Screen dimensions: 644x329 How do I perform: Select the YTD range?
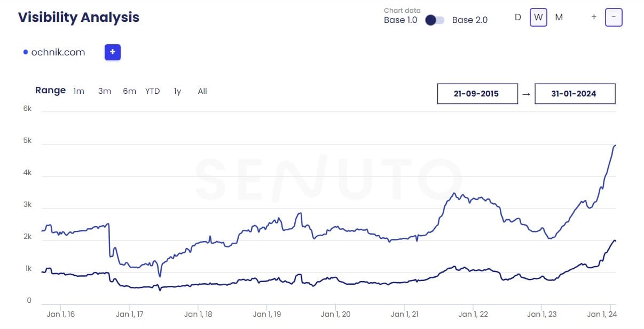point(153,91)
